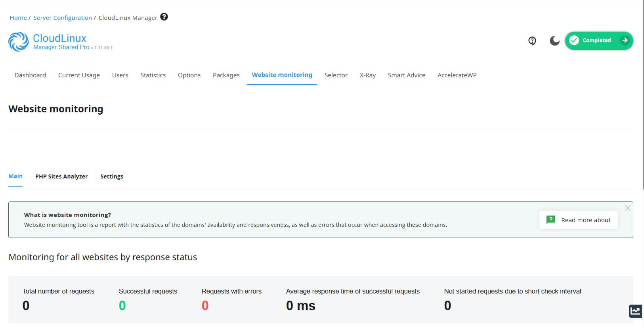Click the green book icon in Read more
Screen dimensions: 644x328
click(550, 220)
